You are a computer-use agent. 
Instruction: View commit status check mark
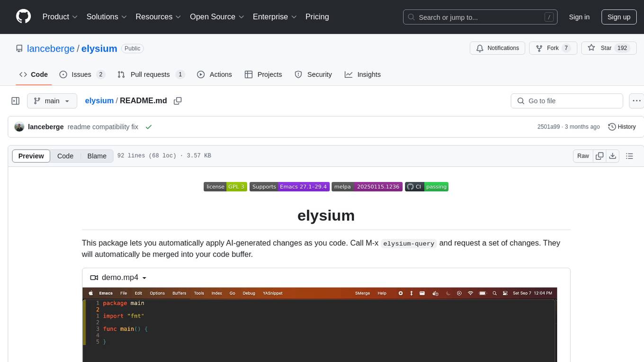(x=149, y=127)
